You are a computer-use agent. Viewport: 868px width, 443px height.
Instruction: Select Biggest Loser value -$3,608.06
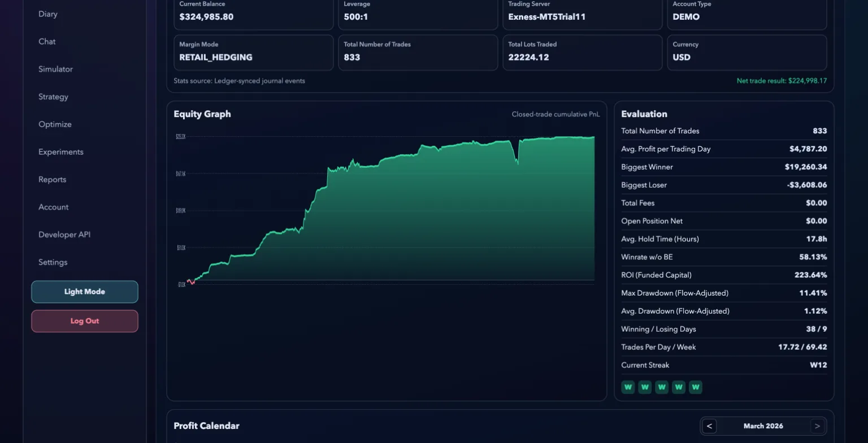coord(807,185)
